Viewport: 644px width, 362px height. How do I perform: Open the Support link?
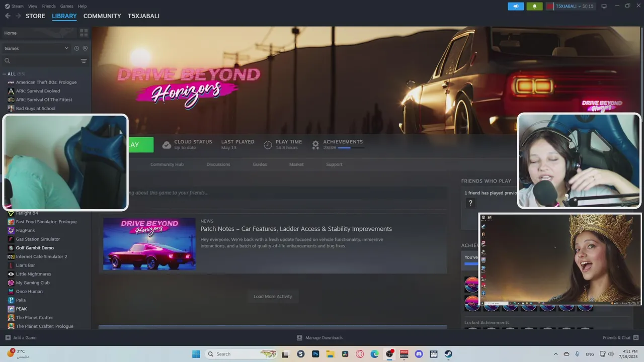coord(334,164)
